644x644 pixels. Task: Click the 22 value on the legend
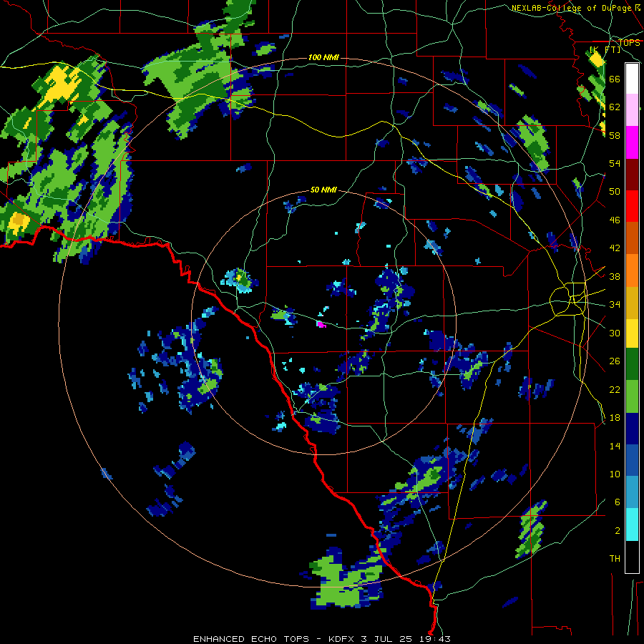(615, 389)
